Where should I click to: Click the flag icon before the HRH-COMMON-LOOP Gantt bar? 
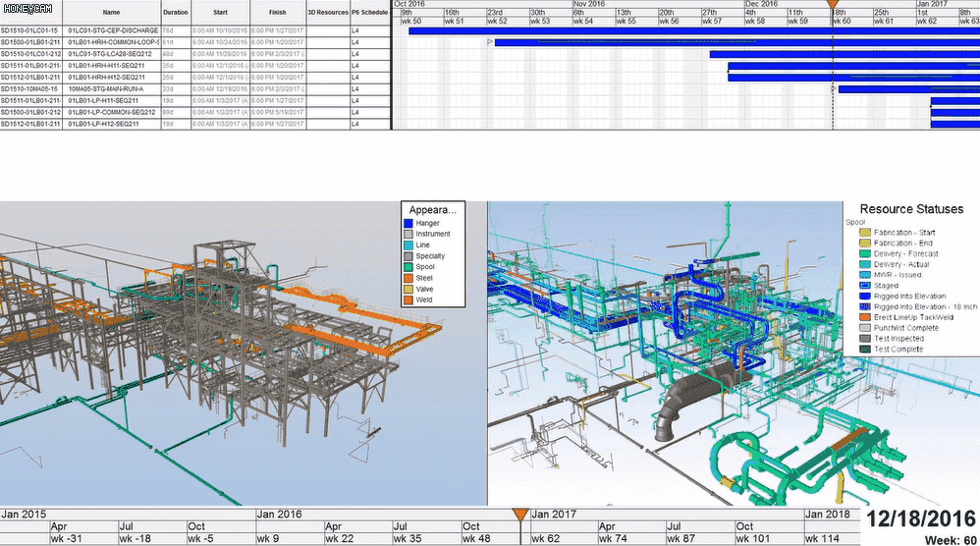(490, 42)
